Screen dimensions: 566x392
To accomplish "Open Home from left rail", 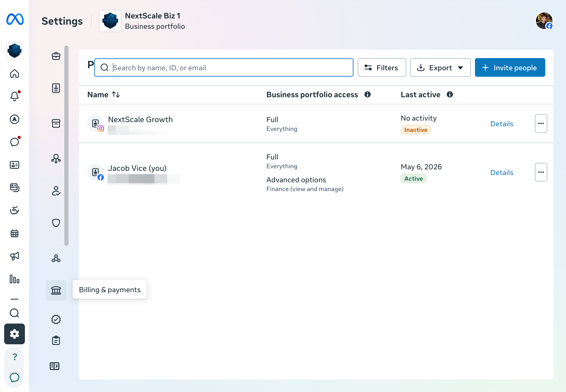I will click(15, 74).
